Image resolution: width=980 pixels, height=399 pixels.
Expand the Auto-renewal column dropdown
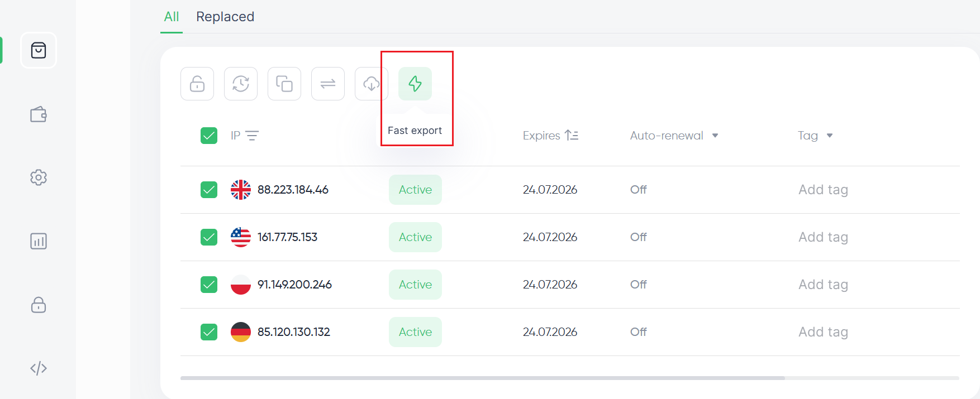click(x=715, y=136)
